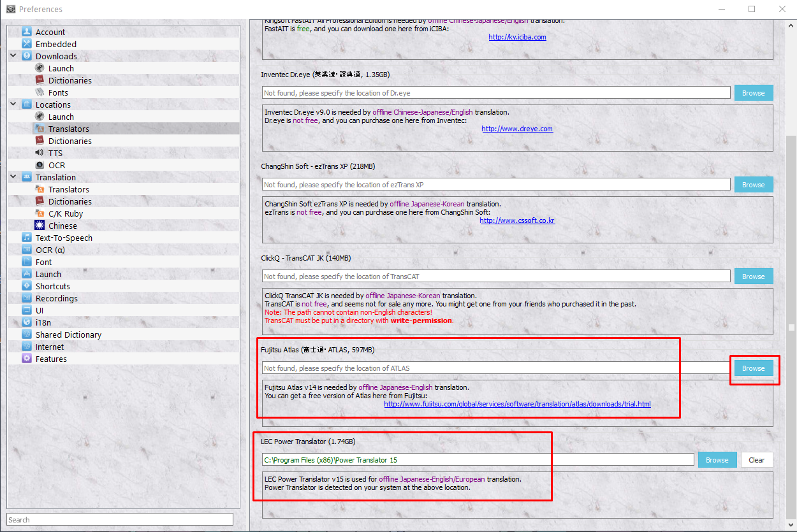Open the Internet settings icon
Image resolution: width=797 pixels, height=532 pixels.
point(27,347)
